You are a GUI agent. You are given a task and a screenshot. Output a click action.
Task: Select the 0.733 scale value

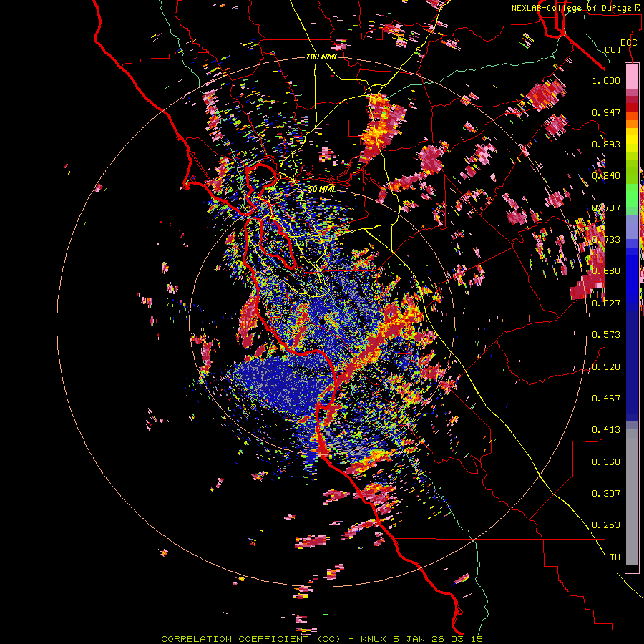pyautogui.click(x=606, y=240)
